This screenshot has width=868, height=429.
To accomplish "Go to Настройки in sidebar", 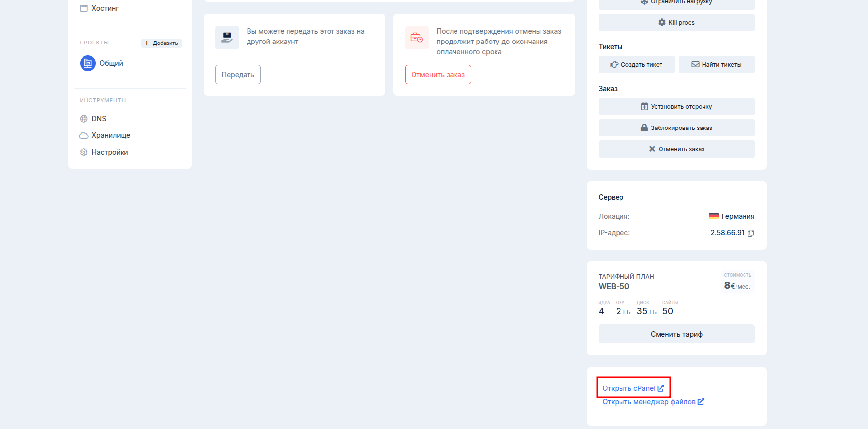I will pyautogui.click(x=109, y=152).
